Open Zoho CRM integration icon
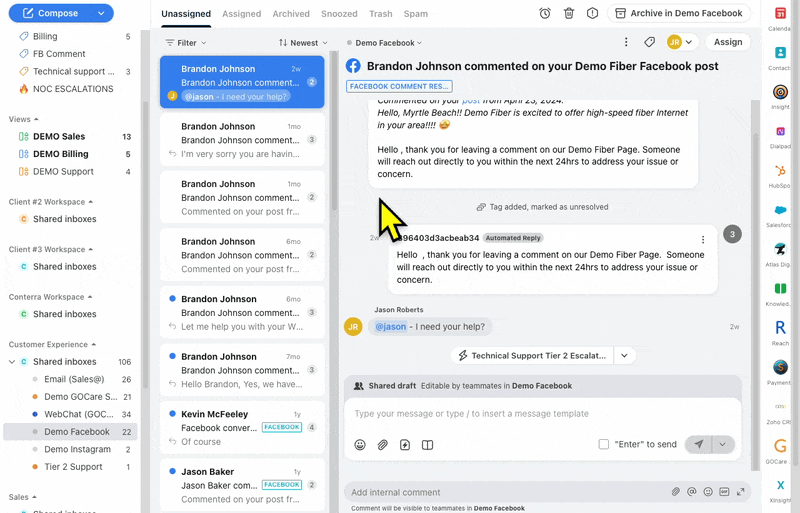 click(x=780, y=407)
